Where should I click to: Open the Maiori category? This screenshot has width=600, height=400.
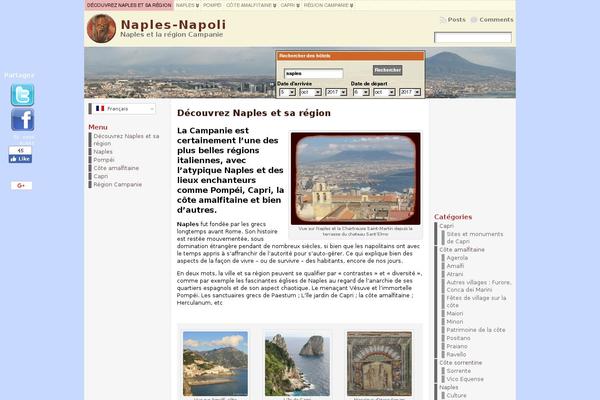click(x=455, y=313)
